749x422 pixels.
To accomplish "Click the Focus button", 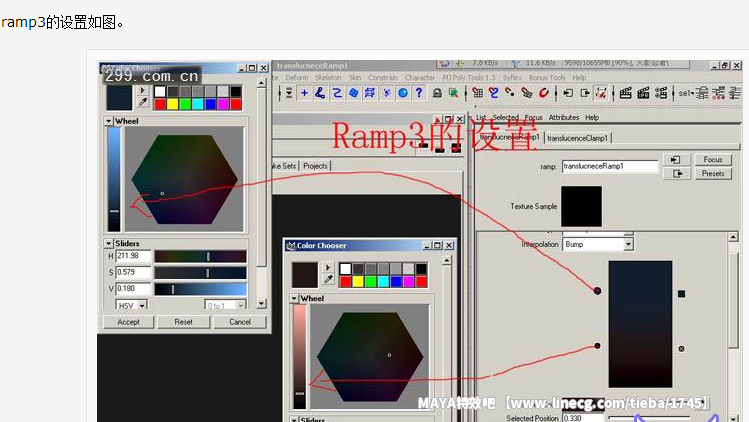I will click(x=713, y=160).
